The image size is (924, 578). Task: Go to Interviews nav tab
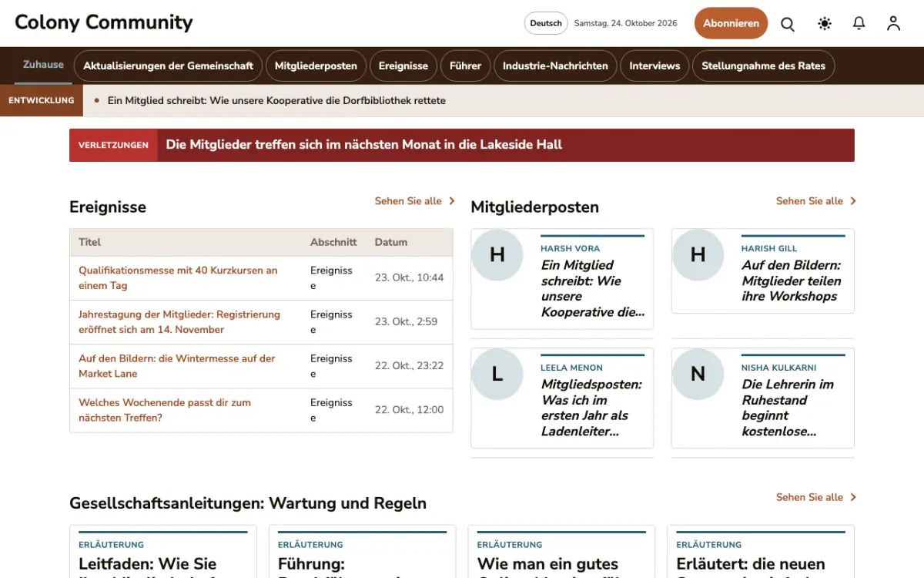tap(654, 66)
